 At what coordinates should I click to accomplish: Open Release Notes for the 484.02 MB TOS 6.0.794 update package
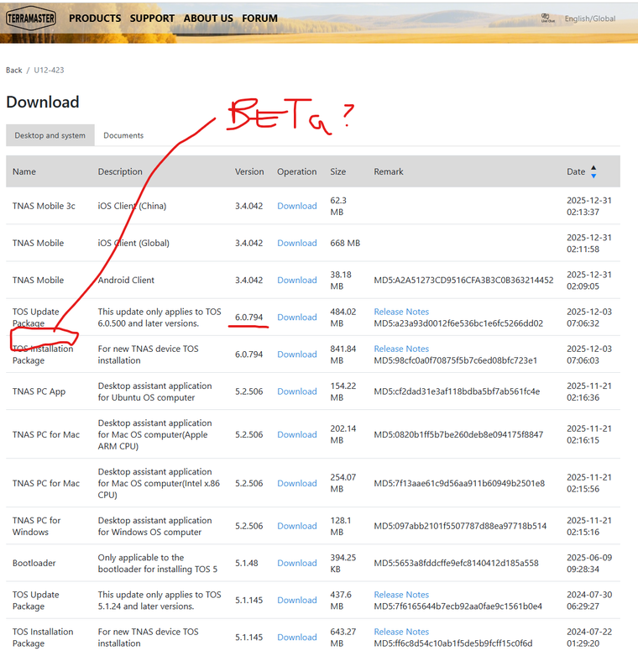pos(401,312)
